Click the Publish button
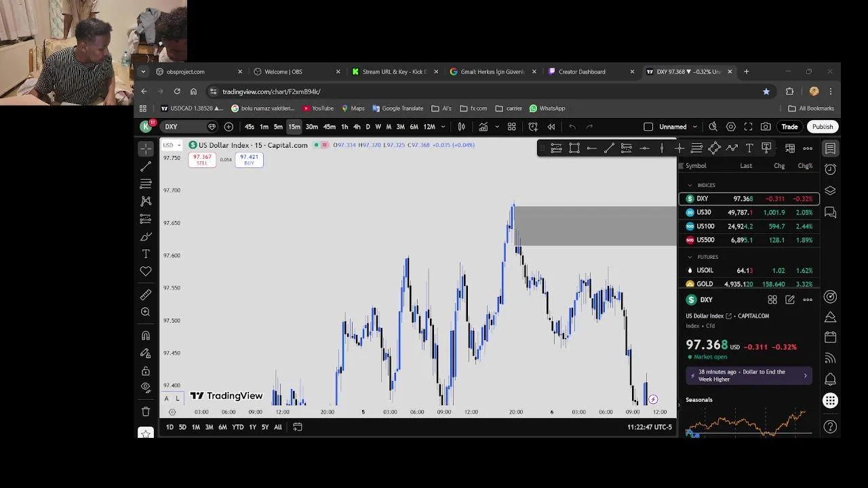This screenshot has height=488, width=868. pyautogui.click(x=823, y=127)
